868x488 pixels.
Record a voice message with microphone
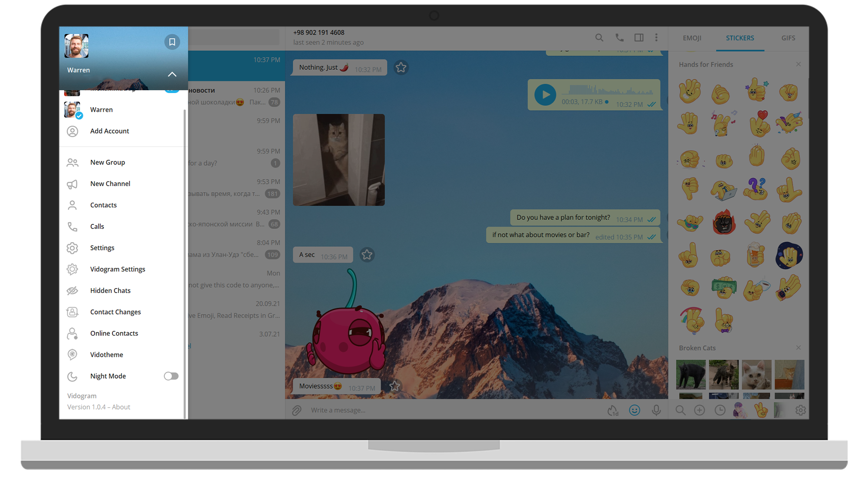point(656,410)
